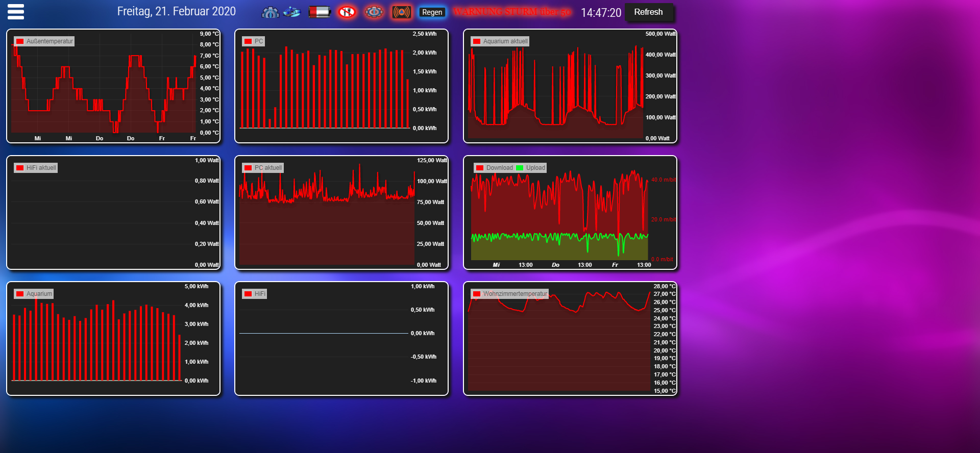This screenshot has width=980, height=453.
Task: Toggle the Download series in legend
Action: [x=494, y=168]
